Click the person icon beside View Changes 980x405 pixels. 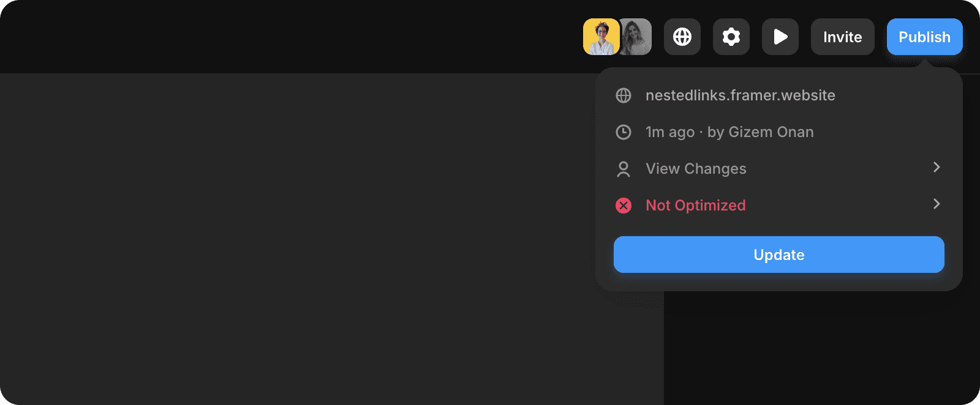(x=624, y=169)
